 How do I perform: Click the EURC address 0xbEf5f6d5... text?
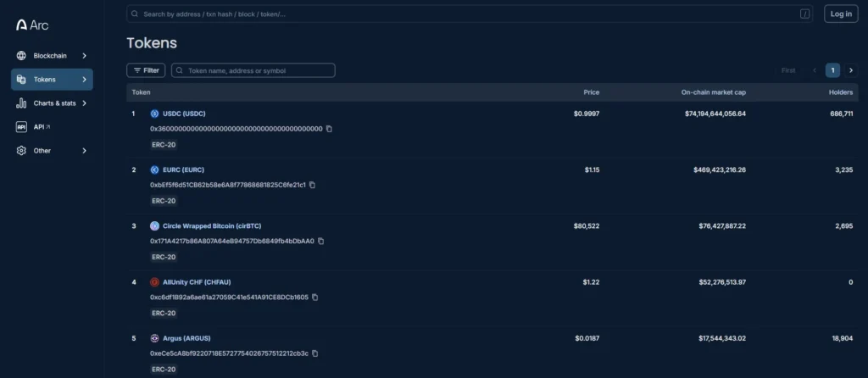(228, 185)
